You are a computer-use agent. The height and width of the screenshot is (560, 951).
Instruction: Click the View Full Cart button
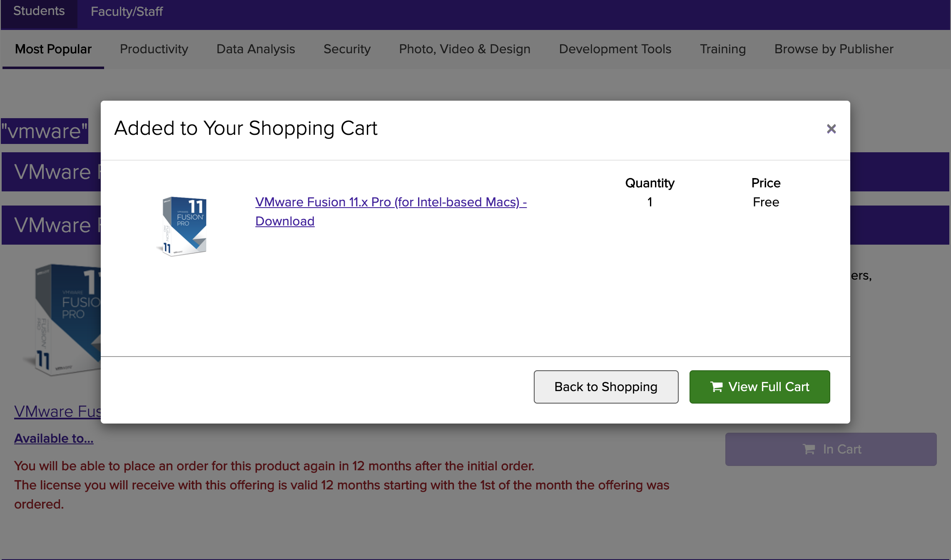[759, 387]
